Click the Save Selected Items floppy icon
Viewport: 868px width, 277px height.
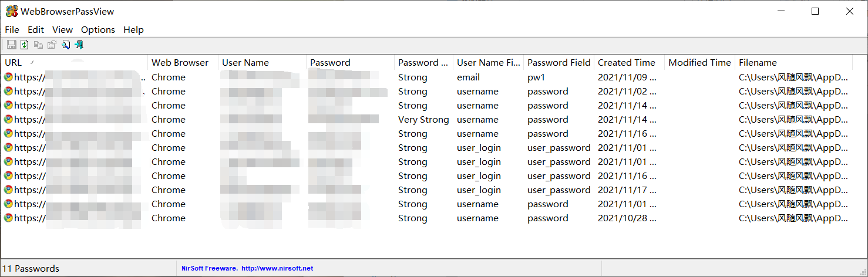(11, 45)
